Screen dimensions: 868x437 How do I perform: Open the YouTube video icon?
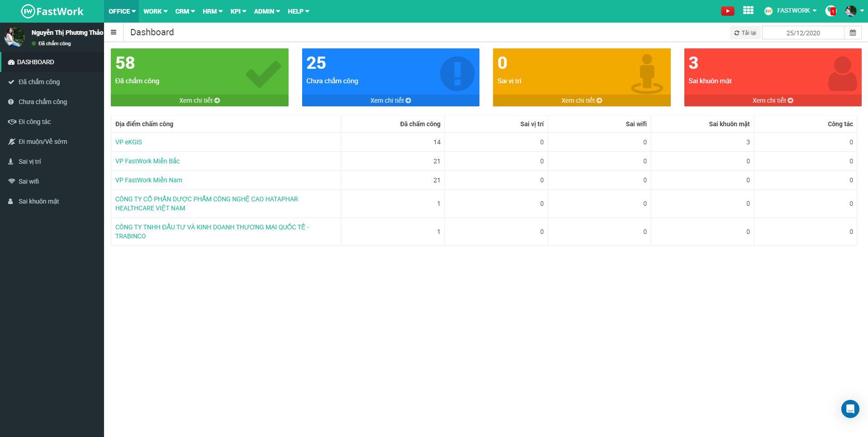(x=727, y=11)
